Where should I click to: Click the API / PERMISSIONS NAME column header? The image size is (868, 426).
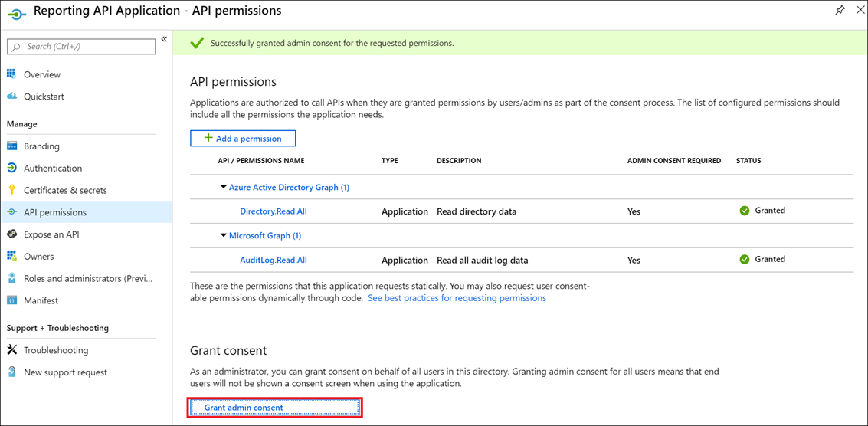coord(261,161)
